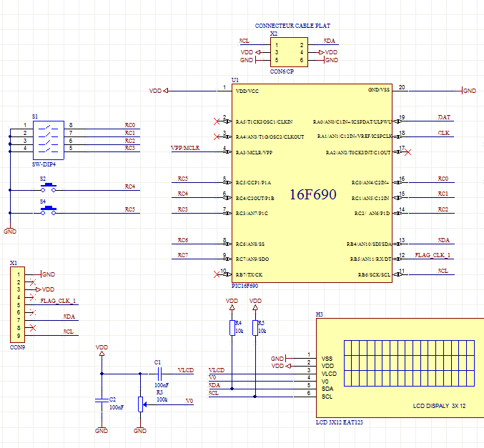Click the large 16F690 text inside U1
The image size is (484, 448).
[312, 194]
